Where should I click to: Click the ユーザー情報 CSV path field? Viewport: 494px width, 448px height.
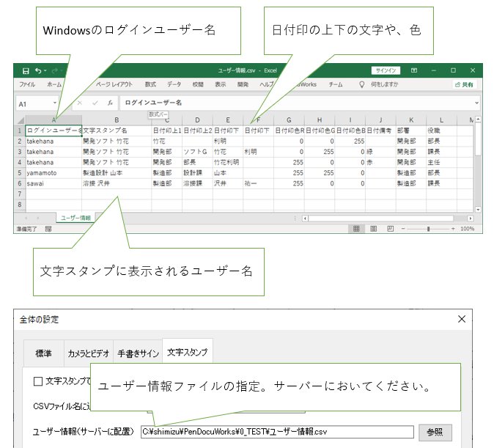(277, 432)
